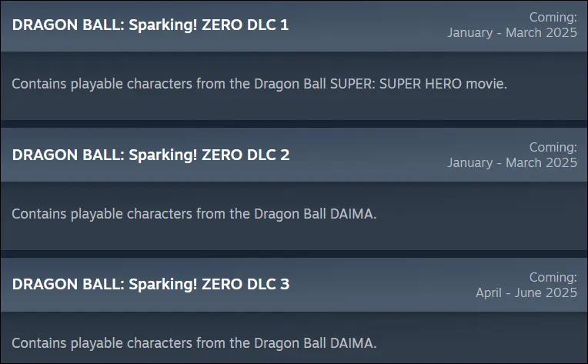Screen dimensions: 588x364
Task: Click the "Coming:" label on DLC 2
Action: [x=553, y=147]
